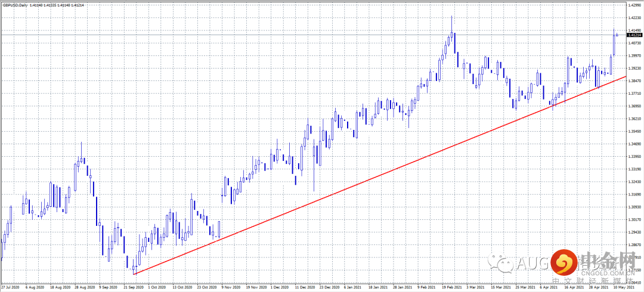Select the red ascending trend line
The image size is (644, 292).
(379, 175)
